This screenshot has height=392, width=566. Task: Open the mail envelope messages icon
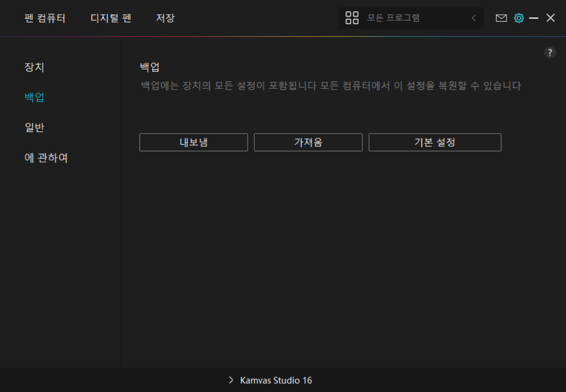501,18
